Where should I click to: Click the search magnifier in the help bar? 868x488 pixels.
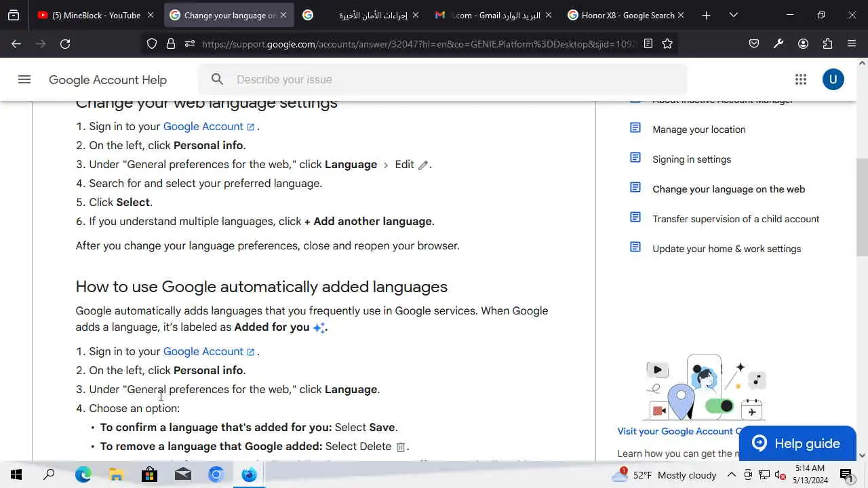tap(217, 79)
